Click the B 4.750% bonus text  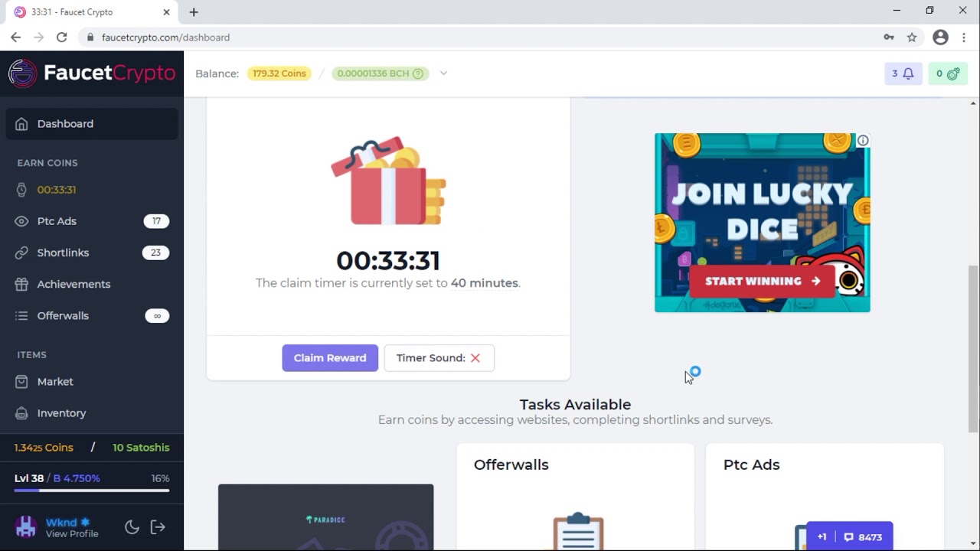point(77,478)
